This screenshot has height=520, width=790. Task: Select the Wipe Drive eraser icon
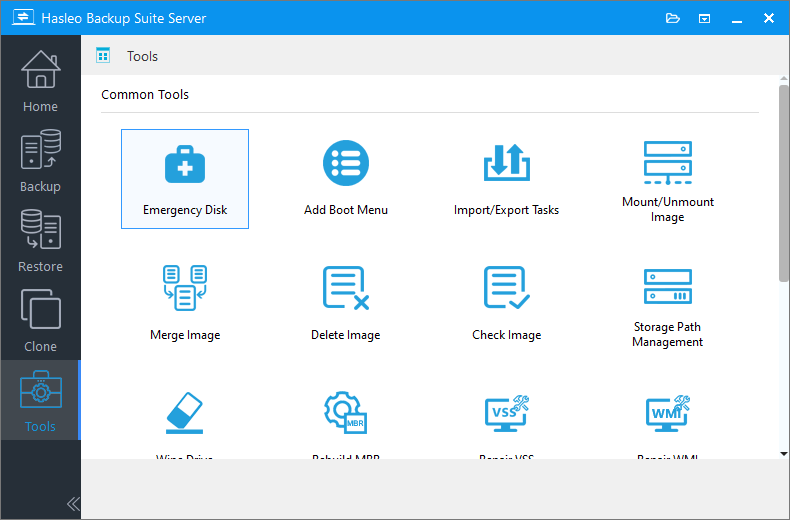(184, 413)
